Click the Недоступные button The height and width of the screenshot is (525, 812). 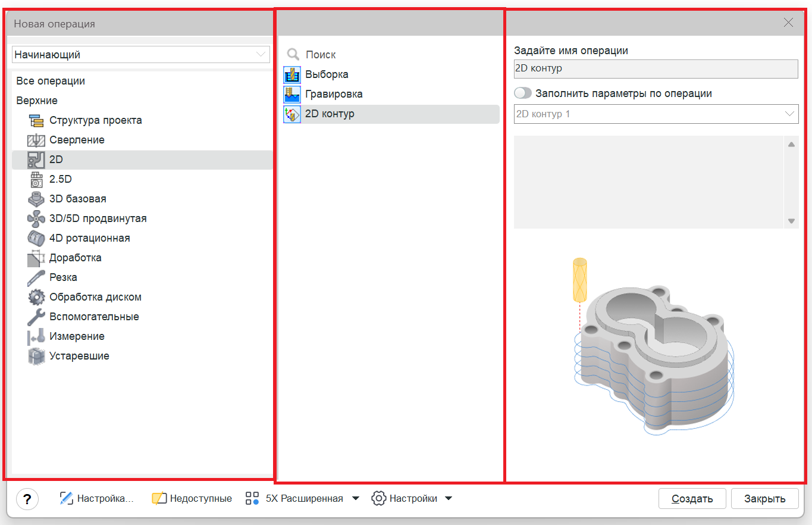(192, 499)
